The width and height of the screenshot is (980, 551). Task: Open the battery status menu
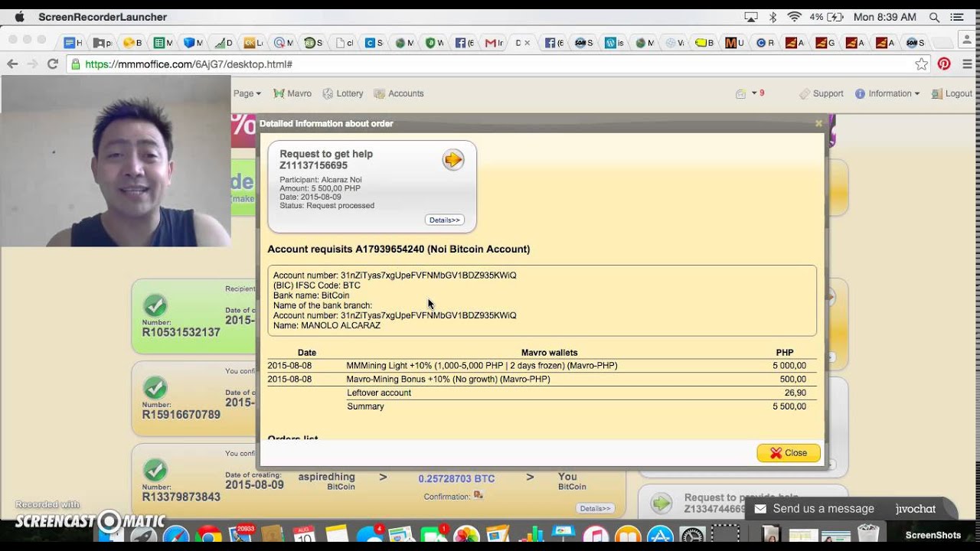coord(826,17)
